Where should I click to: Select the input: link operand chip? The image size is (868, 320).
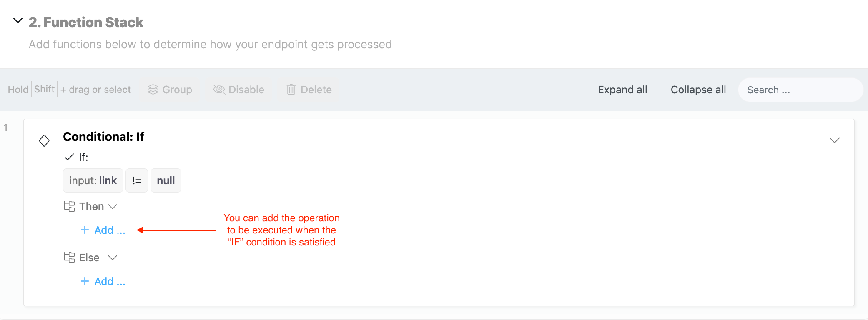tap(93, 180)
